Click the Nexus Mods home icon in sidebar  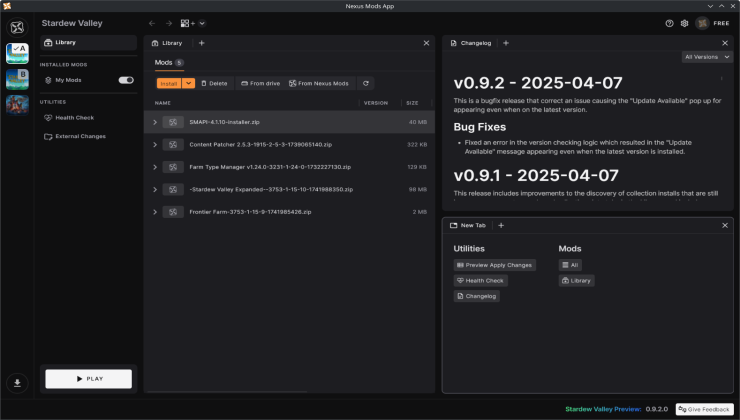click(17, 27)
